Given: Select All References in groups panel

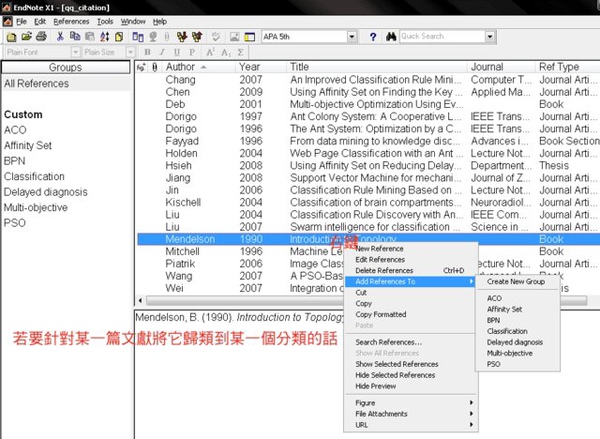Looking at the screenshot, I should (36, 83).
